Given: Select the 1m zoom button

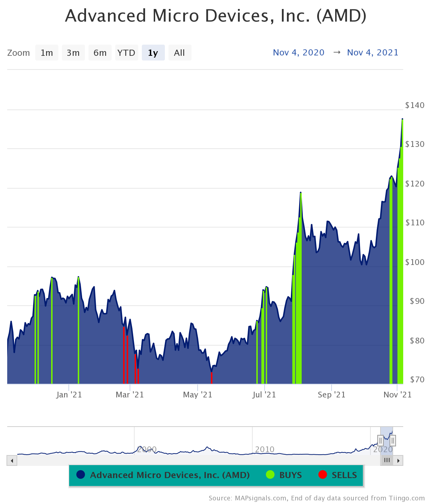Looking at the screenshot, I should (x=47, y=53).
